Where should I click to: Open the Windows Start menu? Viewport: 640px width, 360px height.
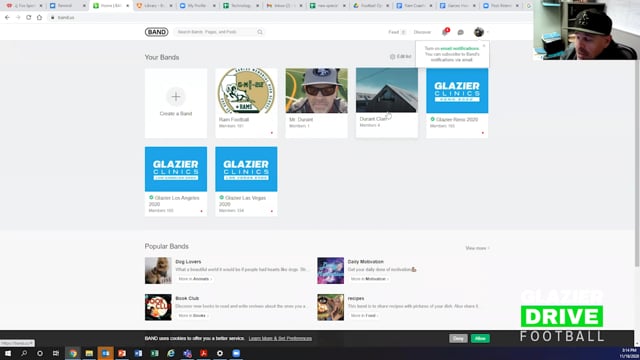[8, 353]
